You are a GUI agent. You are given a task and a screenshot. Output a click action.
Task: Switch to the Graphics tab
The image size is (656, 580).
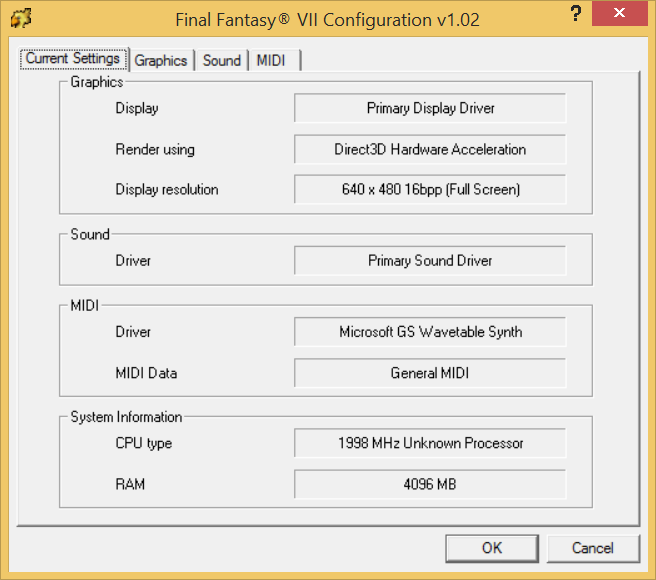tap(161, 61)
